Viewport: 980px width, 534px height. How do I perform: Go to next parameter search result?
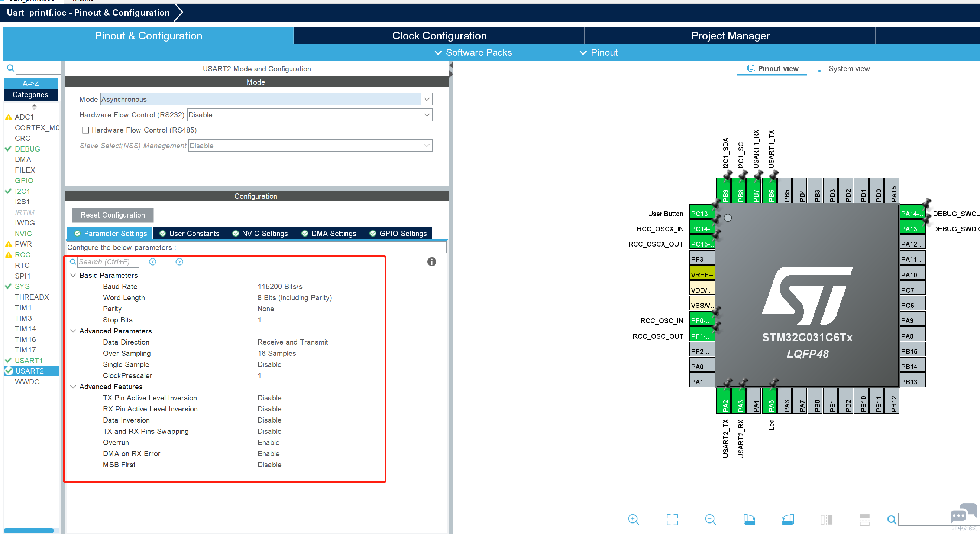click(x=179, y=261)
